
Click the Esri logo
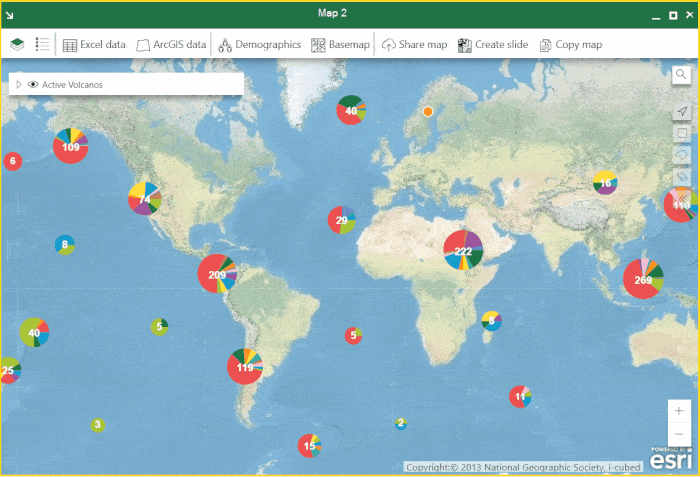671,459
